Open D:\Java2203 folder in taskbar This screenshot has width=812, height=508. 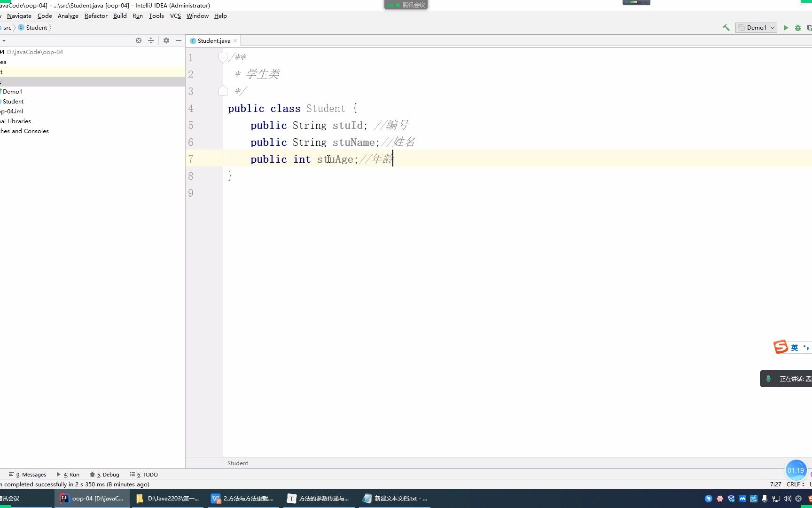(x=167, y=499)
